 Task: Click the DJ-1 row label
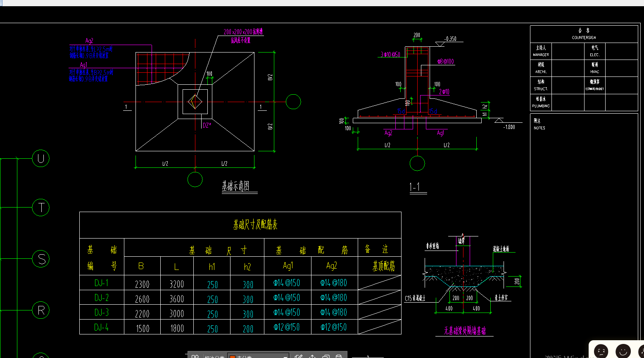pyautogui.click(x=101, y=283)
